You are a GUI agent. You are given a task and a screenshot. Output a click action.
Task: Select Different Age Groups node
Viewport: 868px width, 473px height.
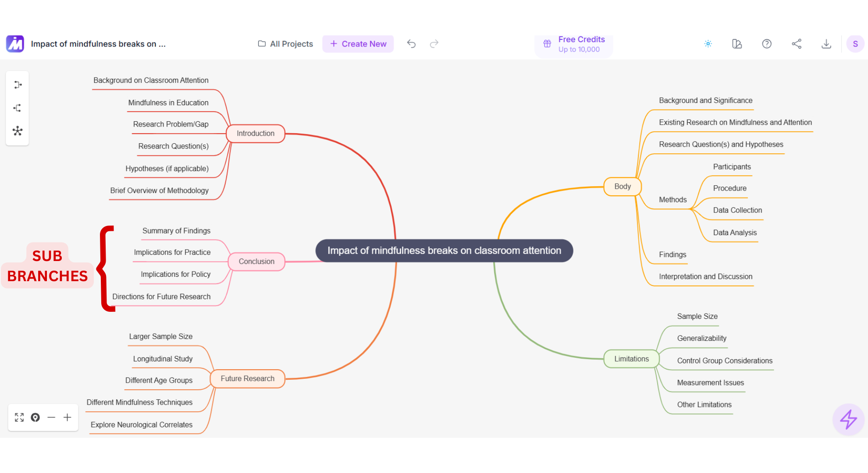click(159, 380)
